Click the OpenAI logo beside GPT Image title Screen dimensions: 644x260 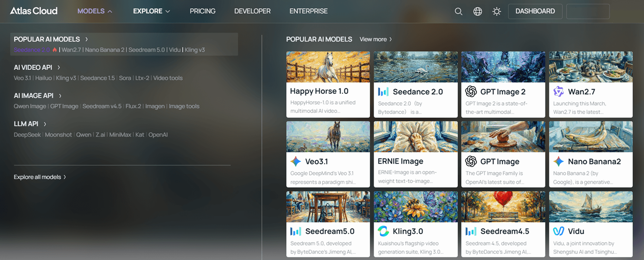[471, 161]
